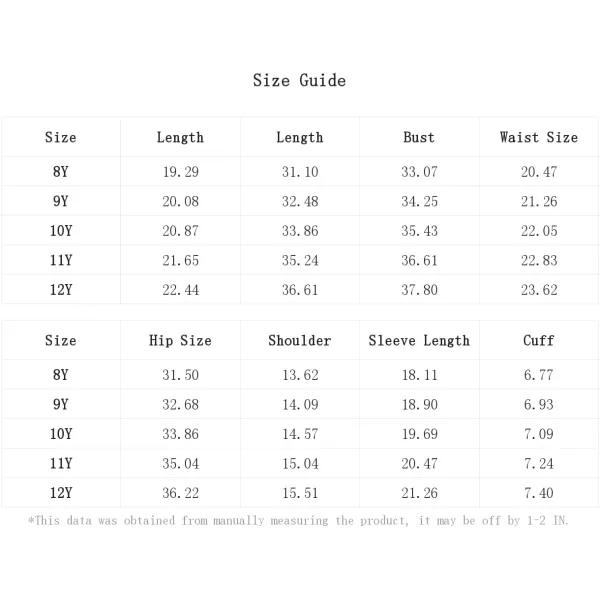Click bust value 37.80
This screenshot has width=600, height=600.
[x=419, y=290]
